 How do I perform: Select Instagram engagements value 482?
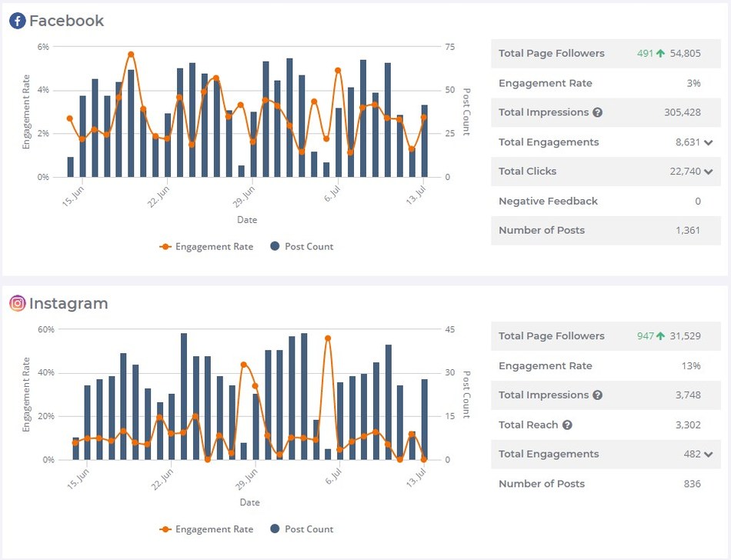[693, 455]
